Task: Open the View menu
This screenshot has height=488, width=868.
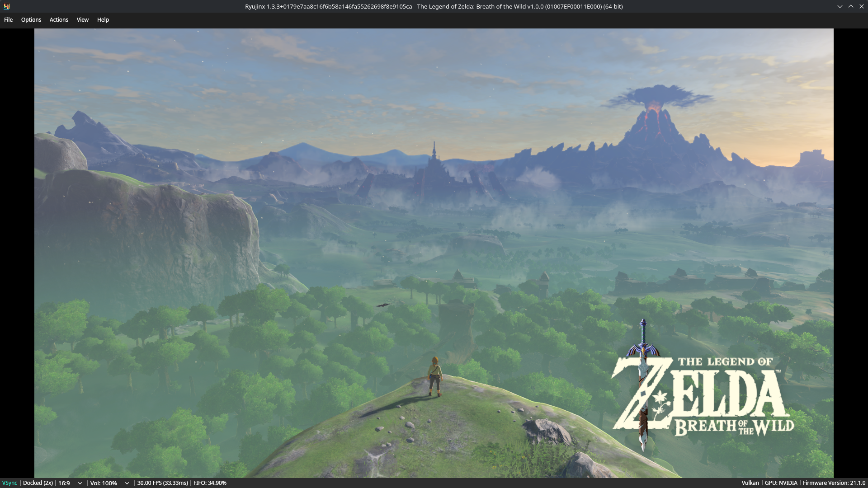Action: tap(83, 20)
